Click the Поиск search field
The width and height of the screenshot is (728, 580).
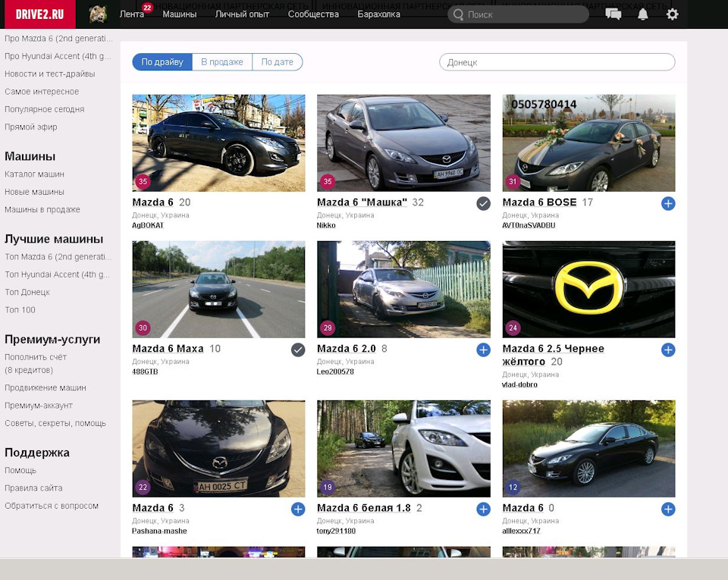[x=518, y=15]
